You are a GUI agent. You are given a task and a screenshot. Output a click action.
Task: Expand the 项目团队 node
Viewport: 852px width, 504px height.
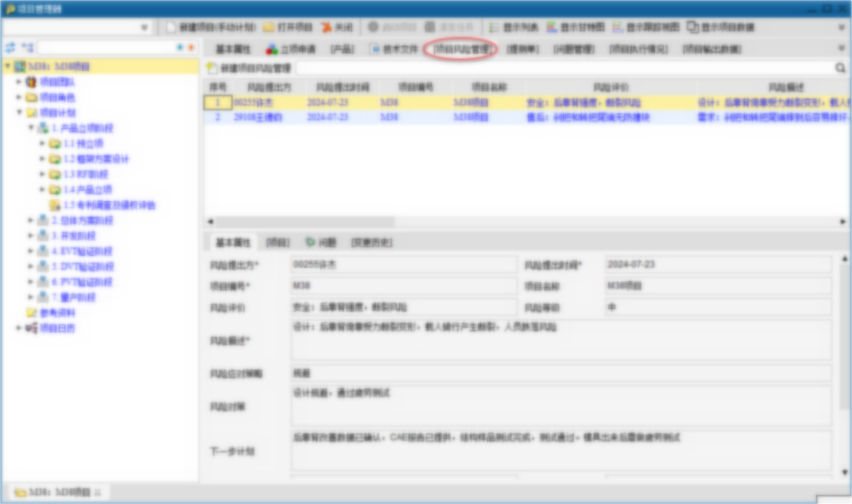[x=19, y=82]
